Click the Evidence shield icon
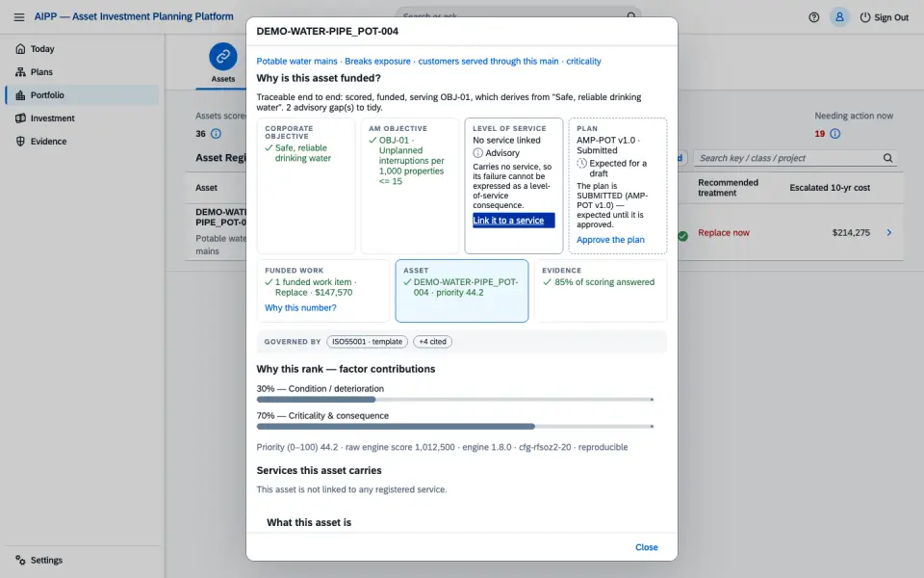The height and width of the screenshot is (578, 924). coord(20,141)
